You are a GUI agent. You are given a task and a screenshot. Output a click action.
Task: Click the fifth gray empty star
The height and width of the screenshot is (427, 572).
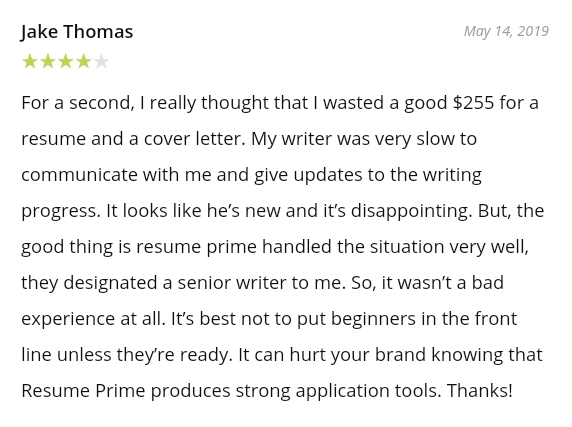(101, 61)
